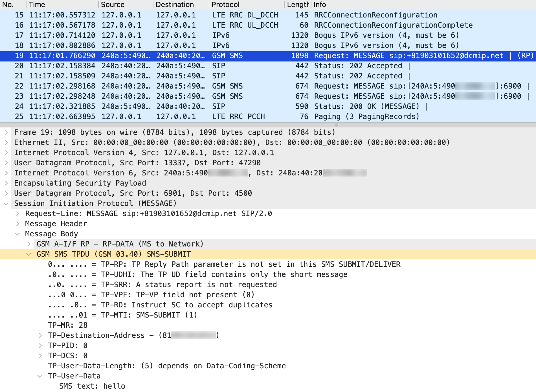This screenshot has height=392, width=536.
Task: Click the pane divider handle between panes
Action: 336,125
